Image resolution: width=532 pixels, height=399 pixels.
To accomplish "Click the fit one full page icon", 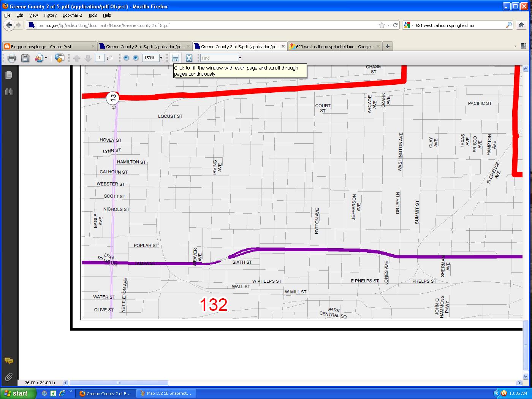I will (x=189, y=58).
